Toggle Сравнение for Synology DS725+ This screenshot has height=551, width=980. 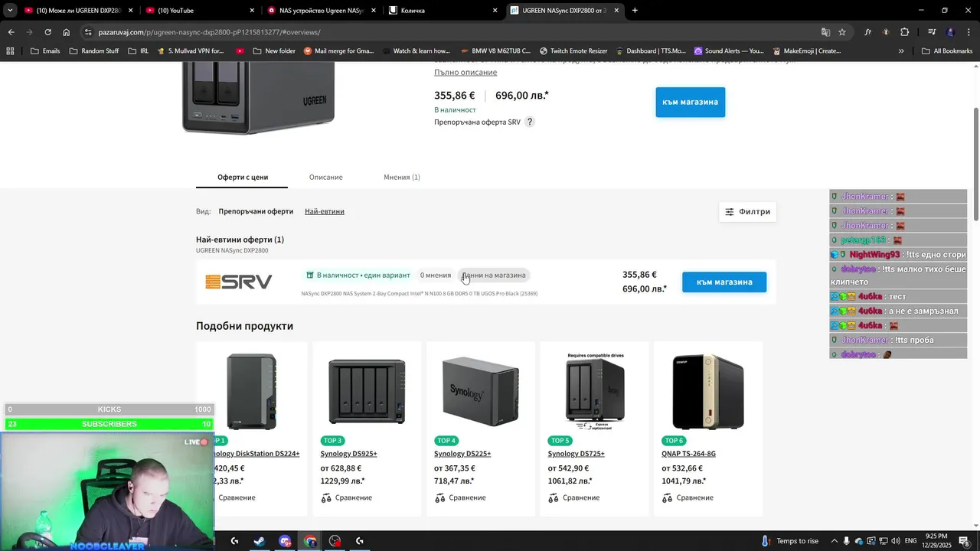click(574, 497)
